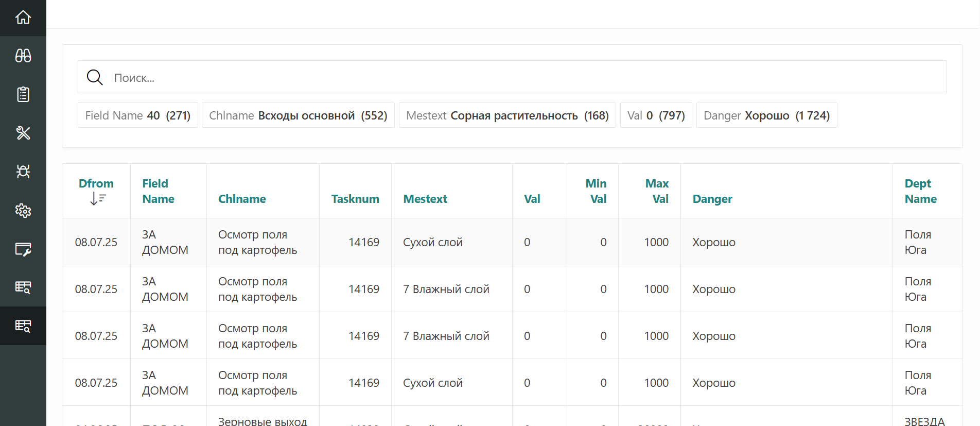Select the first row Сухой слой cell
980x426 pixels.
point(433,242)
